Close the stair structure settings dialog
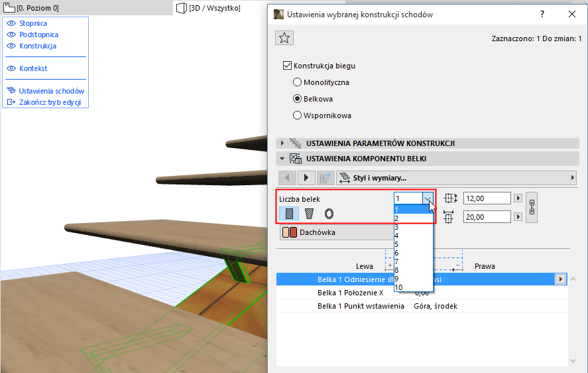This screenshot has height=373, width=588. 572,15
